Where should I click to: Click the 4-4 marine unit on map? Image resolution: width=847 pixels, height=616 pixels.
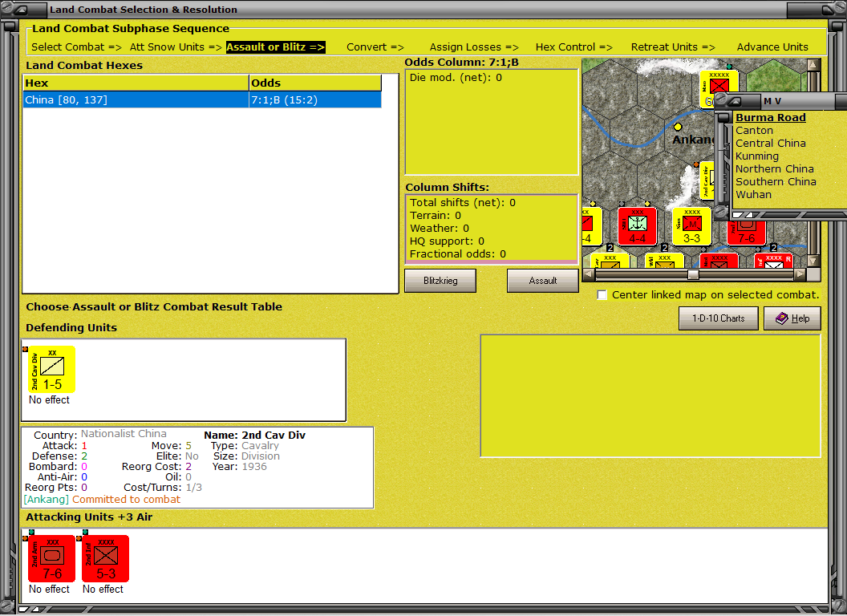coord(637,226)
